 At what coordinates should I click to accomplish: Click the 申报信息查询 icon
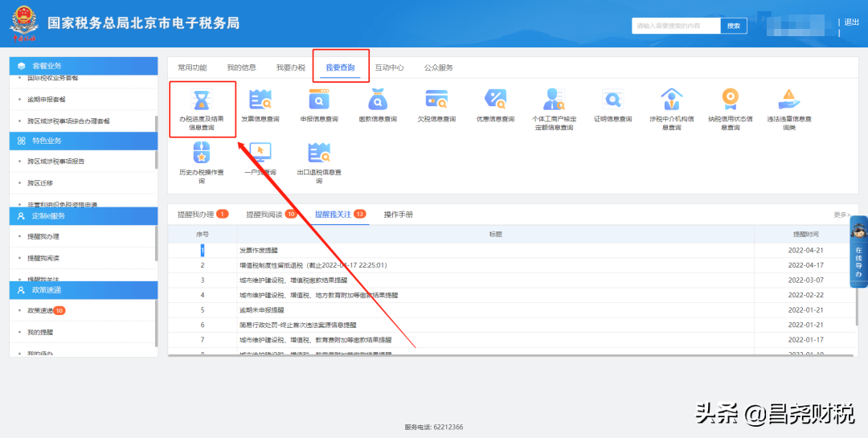[319, 100]
